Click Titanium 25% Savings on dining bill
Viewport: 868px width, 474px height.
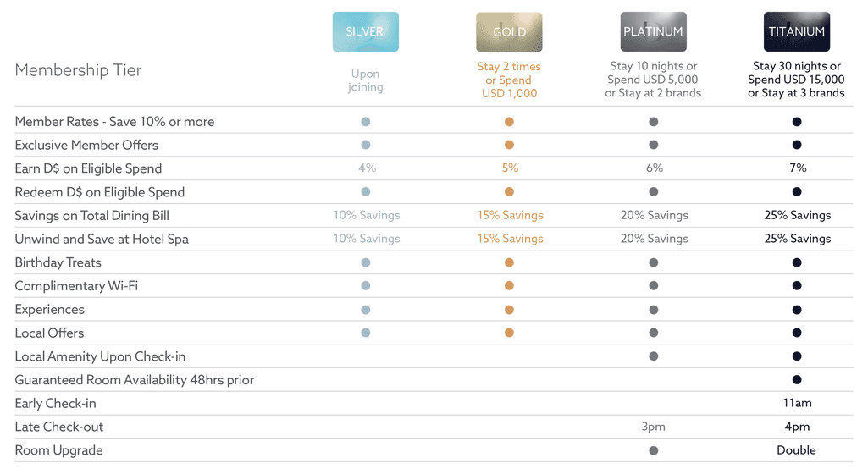point(797,215)
